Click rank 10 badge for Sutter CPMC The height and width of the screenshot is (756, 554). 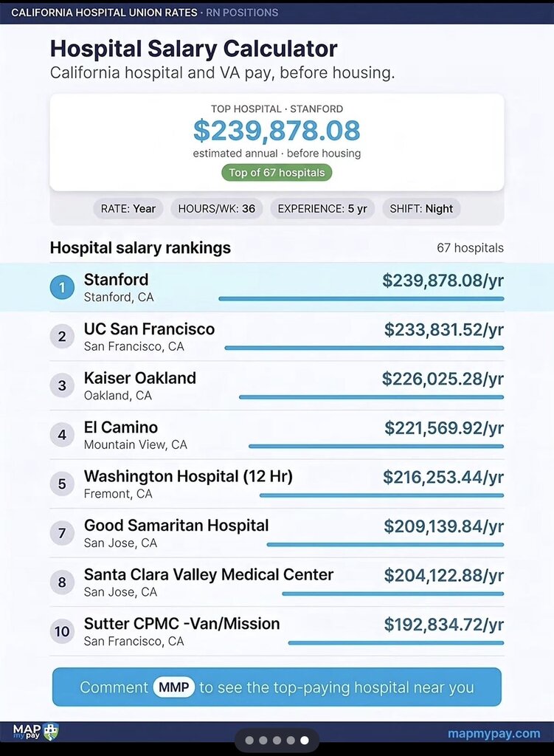point(62,631)
